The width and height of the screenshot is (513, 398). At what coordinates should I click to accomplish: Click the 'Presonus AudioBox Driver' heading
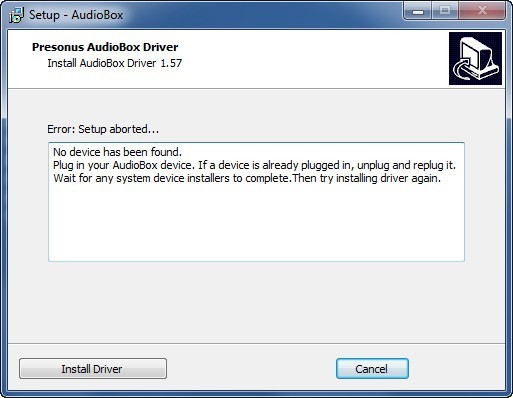(x=105, y=47)
